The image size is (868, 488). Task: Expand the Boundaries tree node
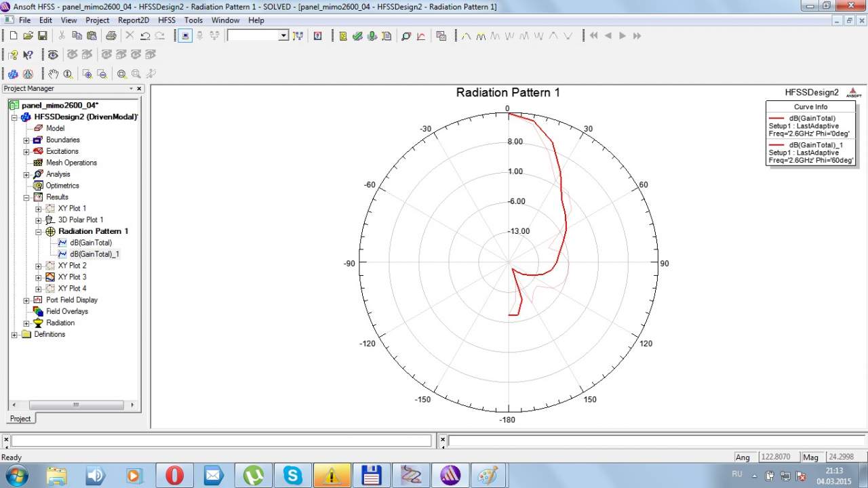click(x=26, y=140)
